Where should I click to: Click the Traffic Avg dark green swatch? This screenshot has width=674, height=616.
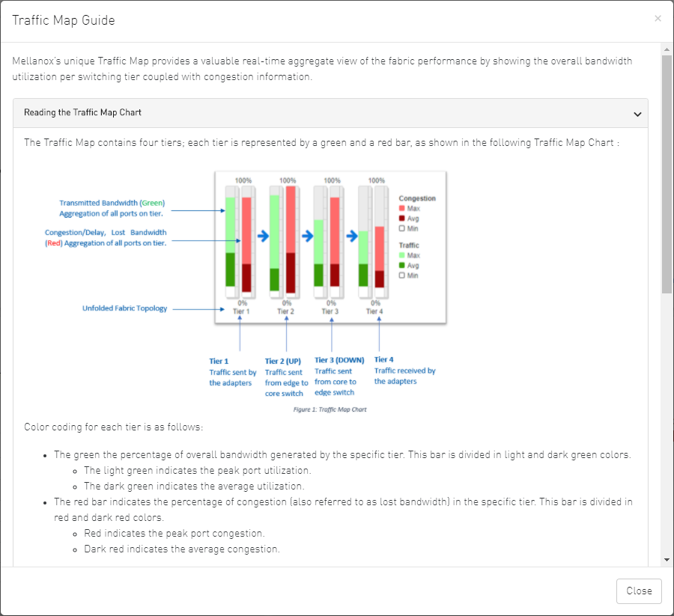[x=402, y=266]
